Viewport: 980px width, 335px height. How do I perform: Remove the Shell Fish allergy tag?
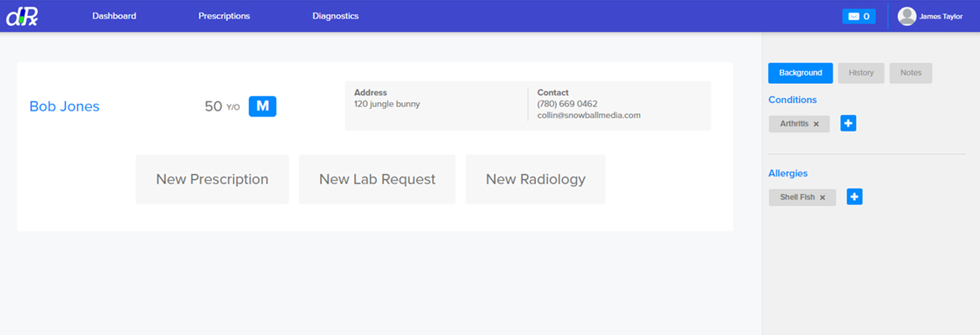coord(823,198)
